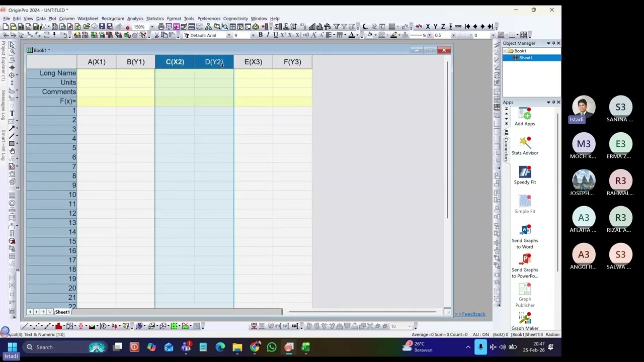644x362 pixels.
Task: Click the Line/Border Color pencil icon
Action: click(x=394, y=35)
